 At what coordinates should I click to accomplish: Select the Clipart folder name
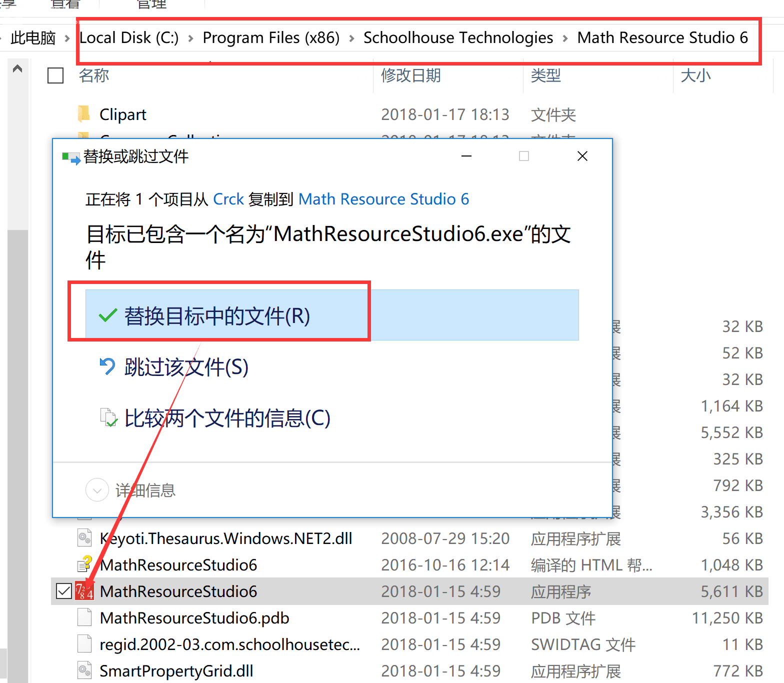[123, 114]
